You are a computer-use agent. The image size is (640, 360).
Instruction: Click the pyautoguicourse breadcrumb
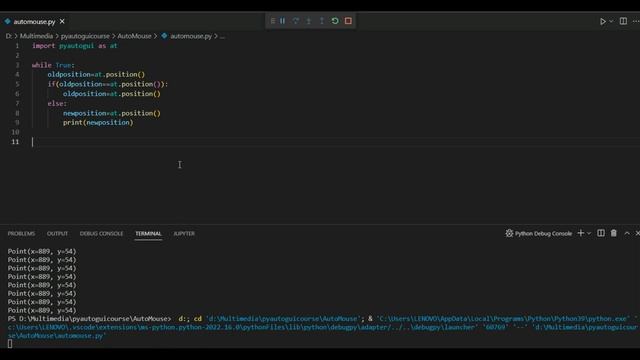tap(85, 36)
